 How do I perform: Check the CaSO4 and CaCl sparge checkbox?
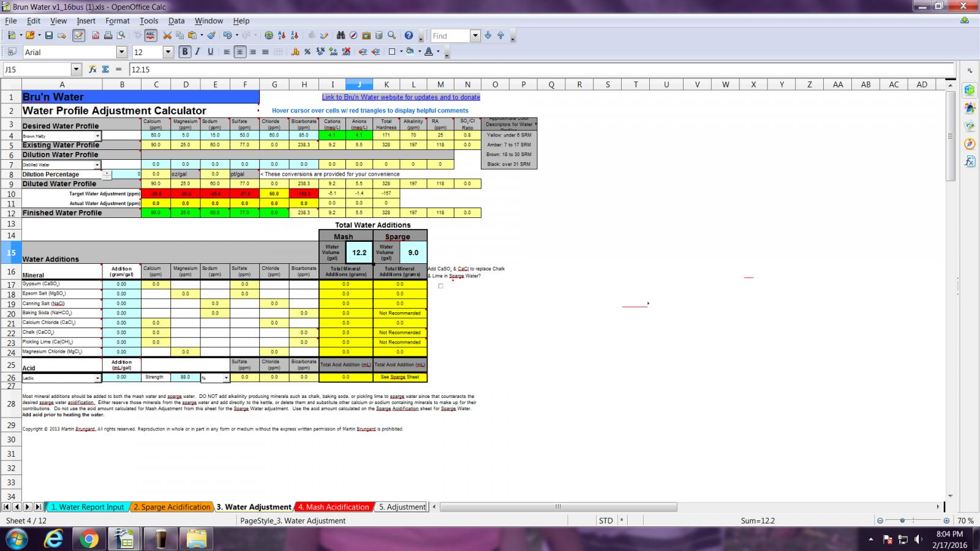(x=440, y=286)
